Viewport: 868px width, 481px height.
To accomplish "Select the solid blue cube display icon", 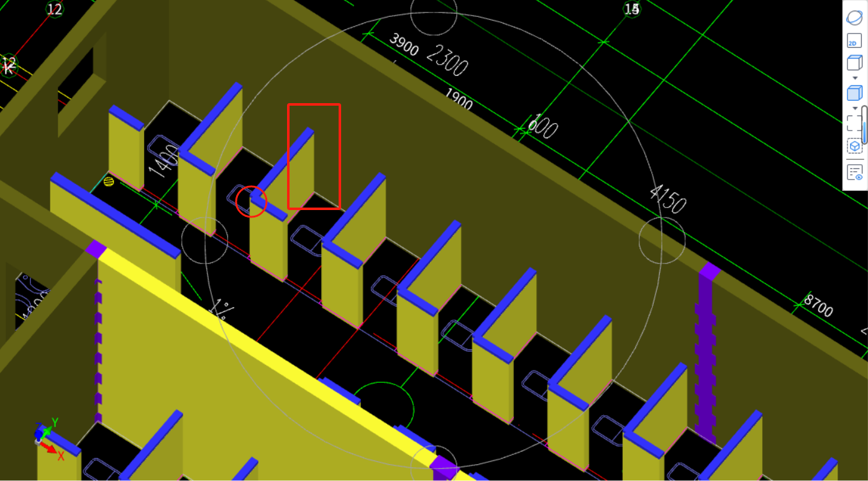I will pos(854,93).
